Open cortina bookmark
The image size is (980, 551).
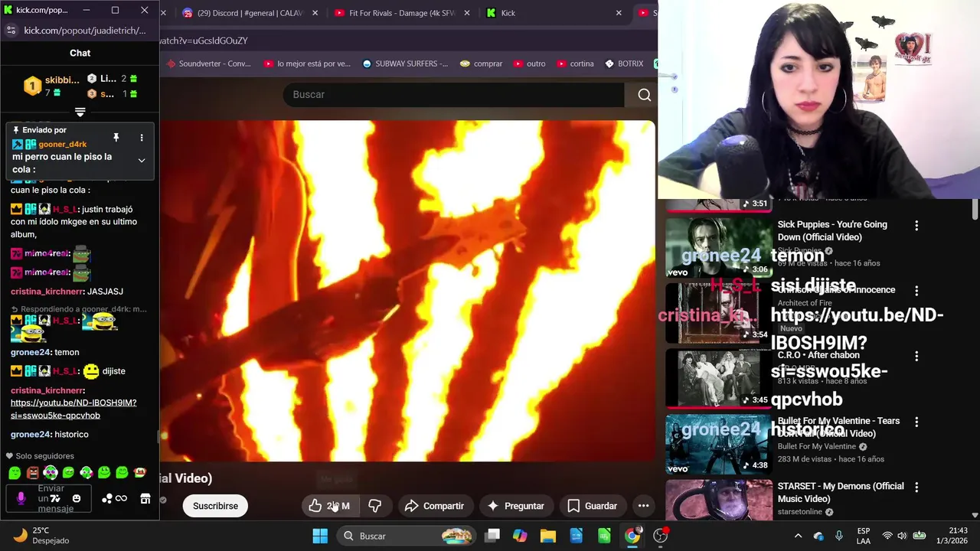pos(575,64)
